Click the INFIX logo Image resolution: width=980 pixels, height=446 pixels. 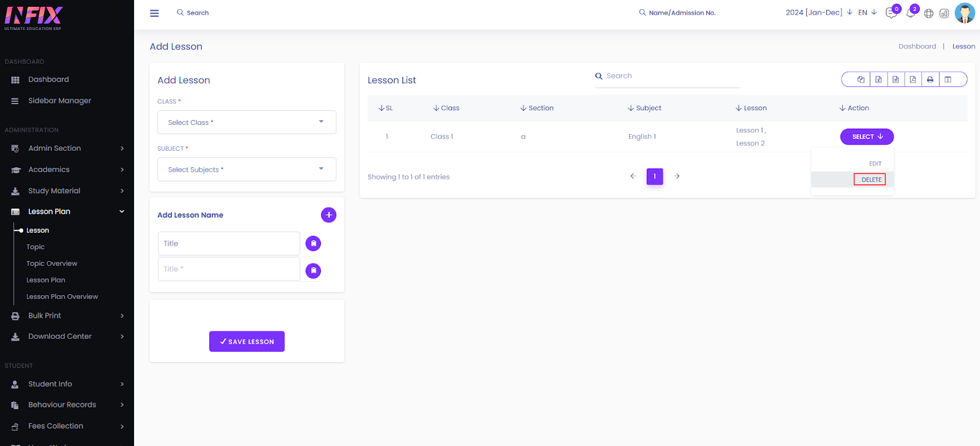click(33, 18)
